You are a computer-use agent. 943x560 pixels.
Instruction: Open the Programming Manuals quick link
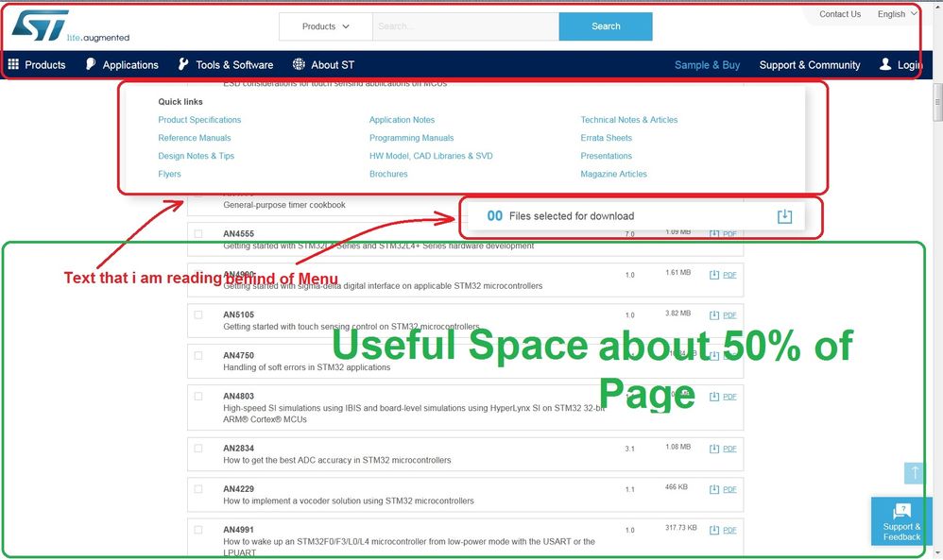point(411,138)
